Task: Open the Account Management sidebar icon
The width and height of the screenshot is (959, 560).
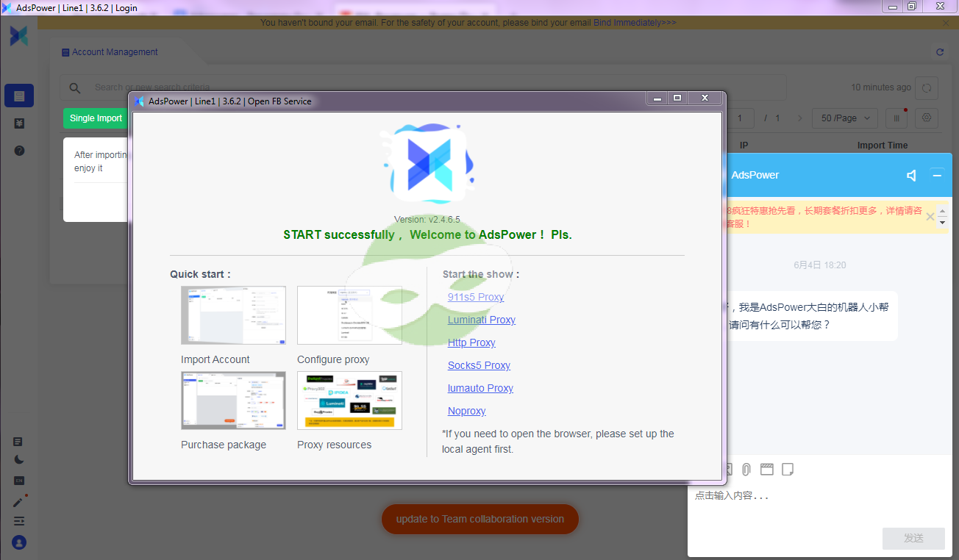Action: 19,96
